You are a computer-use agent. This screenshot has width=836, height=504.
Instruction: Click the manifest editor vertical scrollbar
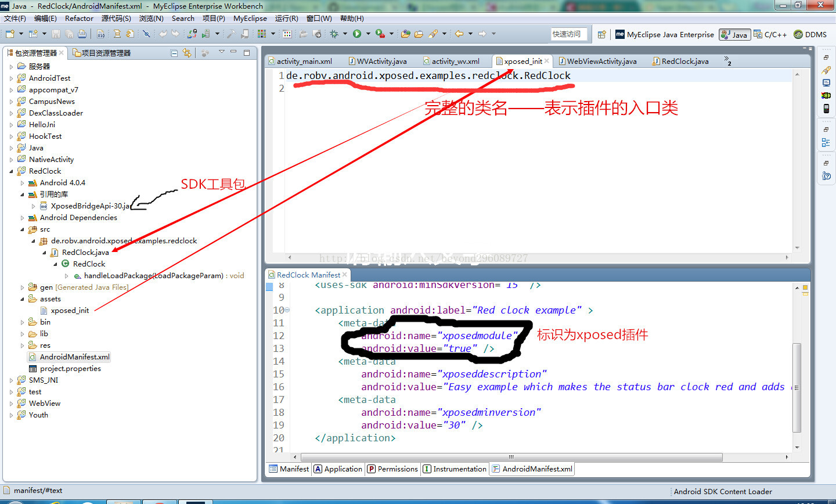click(x=797, y=388)
